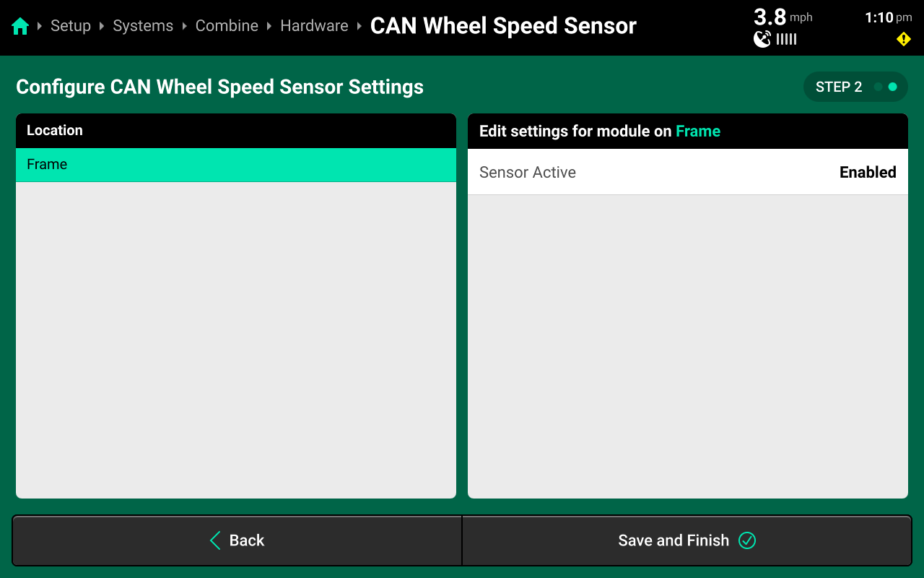Click the second step indicator dot

point(893,87)
